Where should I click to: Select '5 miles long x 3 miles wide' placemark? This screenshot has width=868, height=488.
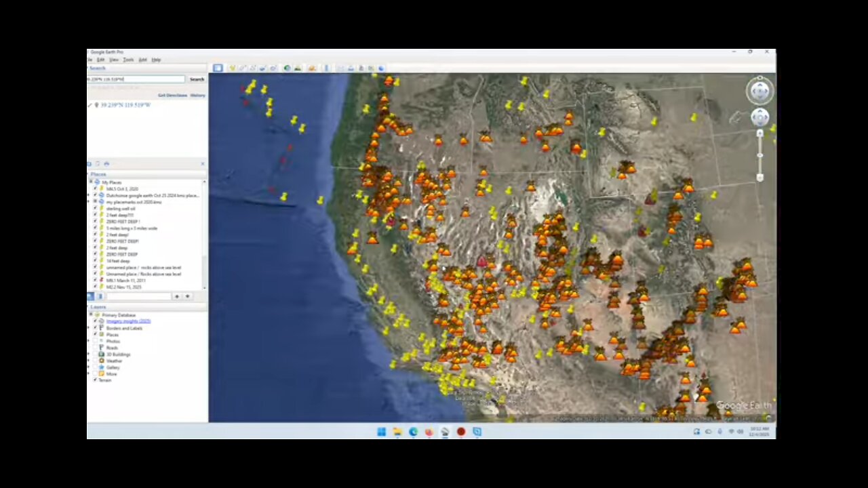coord(132,228)
